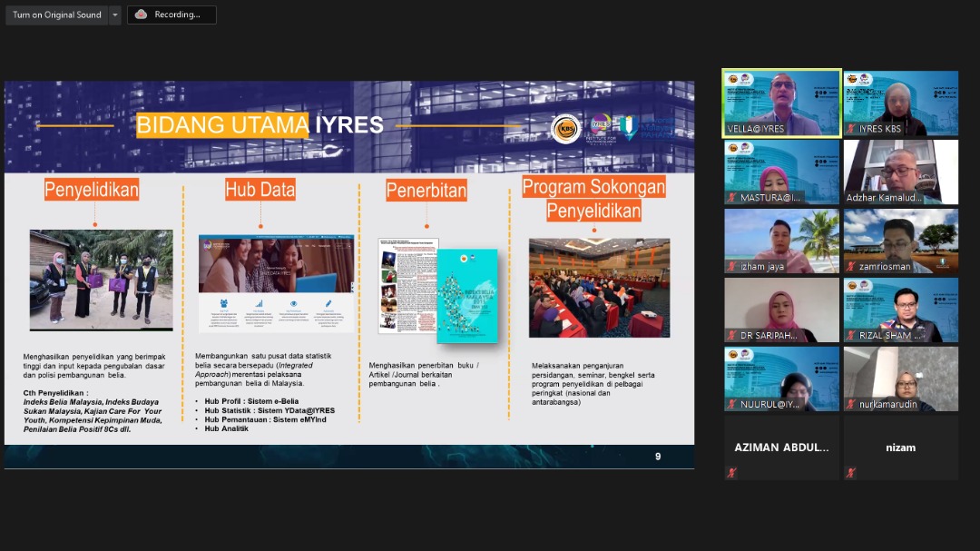This screenshot has height=551, width=980.
Task: Select the NUURUL@IY participant video tile
Action: pos(781,376)
